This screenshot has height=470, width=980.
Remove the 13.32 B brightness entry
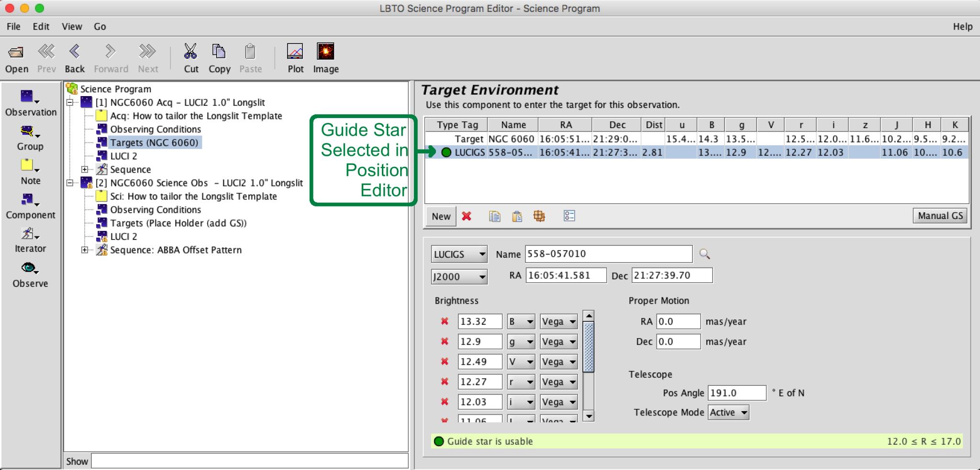(x=445, y=321)
